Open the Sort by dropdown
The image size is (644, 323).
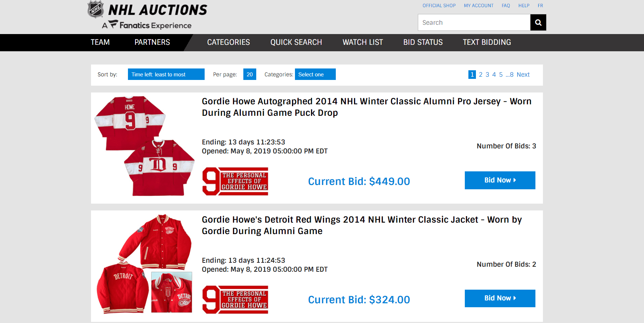tap(166, 74)
